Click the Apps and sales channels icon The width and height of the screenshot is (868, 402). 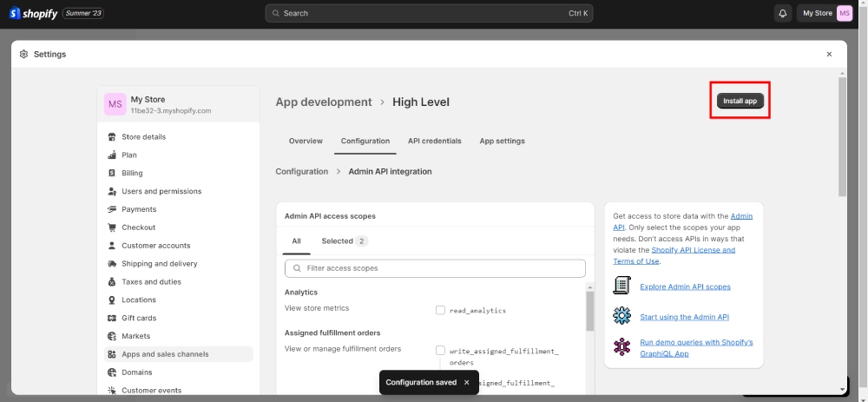click(112, 354)
